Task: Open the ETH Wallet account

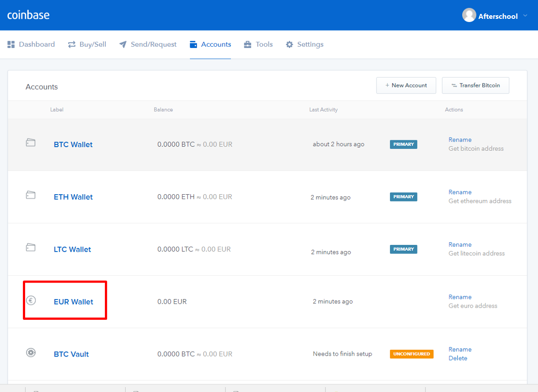Action: tap(73, 197)
